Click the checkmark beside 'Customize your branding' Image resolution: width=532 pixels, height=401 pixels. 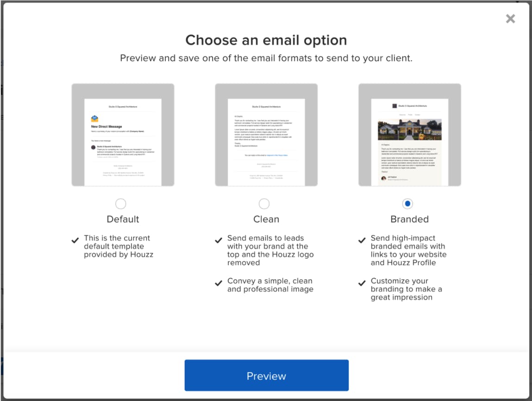[x=362, y=281]
